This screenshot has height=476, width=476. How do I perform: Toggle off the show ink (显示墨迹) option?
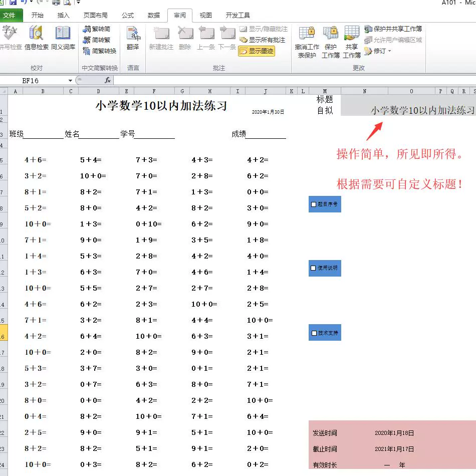[257, 51]
